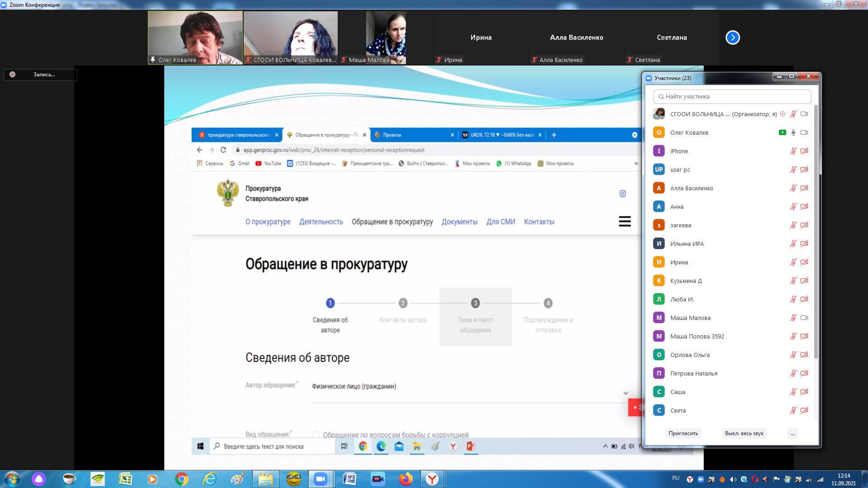The width and height of the screenshot is (868, 488).
Task: Click the 'Пригласить' button
Action: [683, 433]
